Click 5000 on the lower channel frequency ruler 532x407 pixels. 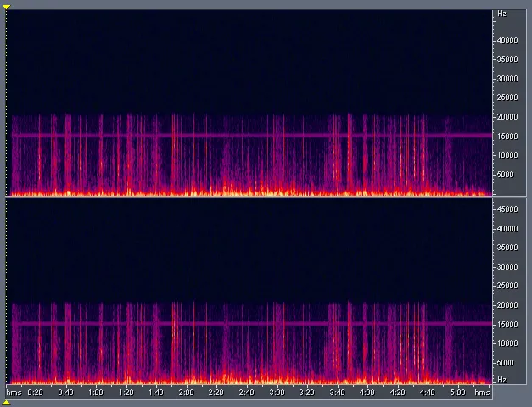(506, 363)
